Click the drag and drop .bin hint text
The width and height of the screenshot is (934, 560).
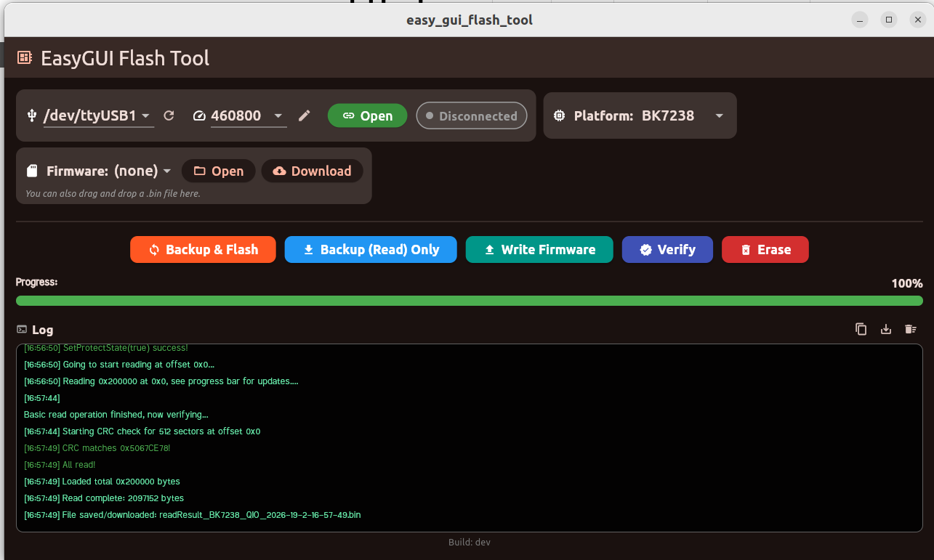pos(113,194)
